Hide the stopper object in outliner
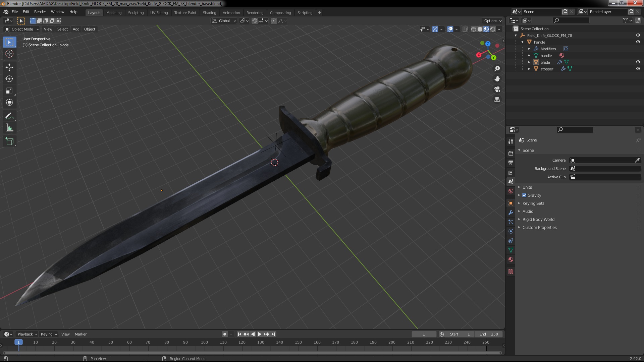This screenshot has height=362, width=644. [x=638, y=69]
